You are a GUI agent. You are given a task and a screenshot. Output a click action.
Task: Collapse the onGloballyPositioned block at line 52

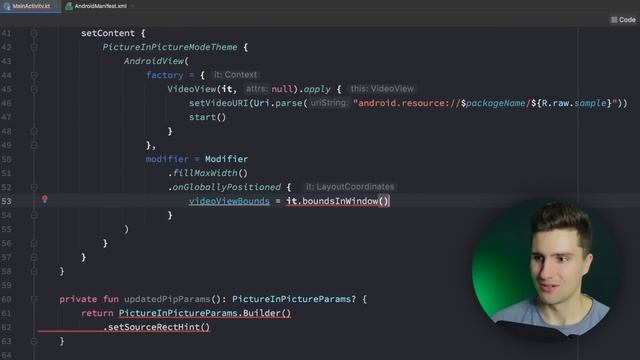(x=34, y=187)
